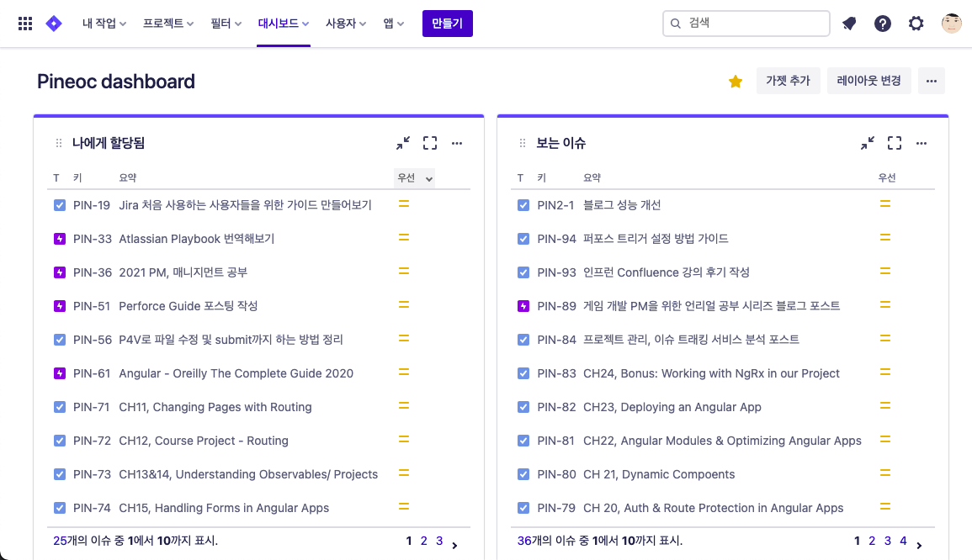Viewport: 972px width, 560px height.
Task: Click the epic type icon for PIN-61
Action: [x=60, y=373]
